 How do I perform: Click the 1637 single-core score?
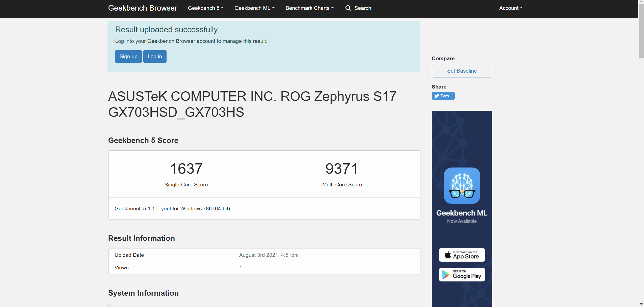click(186, 169)
